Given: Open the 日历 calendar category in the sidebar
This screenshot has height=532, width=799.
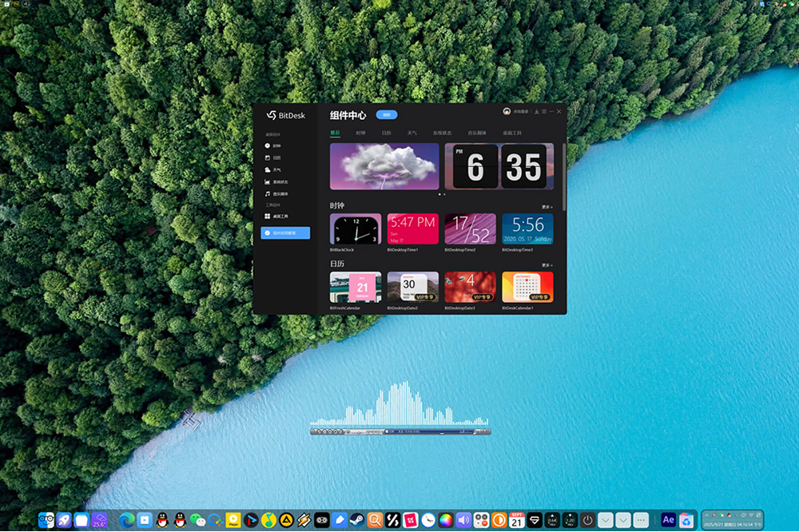Looking at the screenshot, I should click(272, 158).
